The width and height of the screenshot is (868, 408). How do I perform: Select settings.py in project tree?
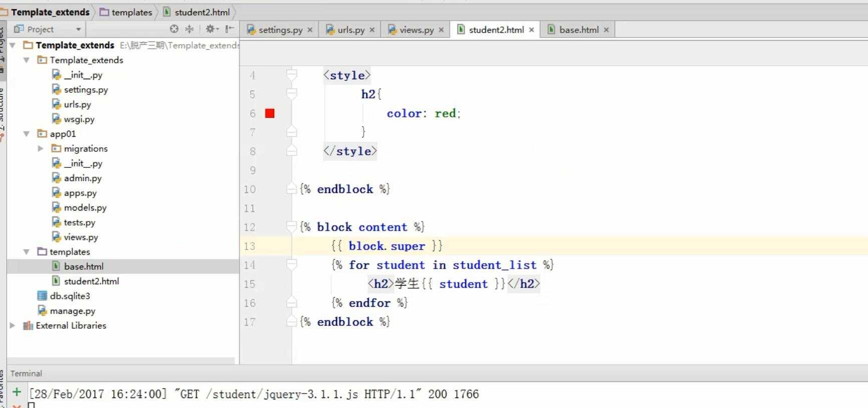pyautogui.click(x=86, y=90)
